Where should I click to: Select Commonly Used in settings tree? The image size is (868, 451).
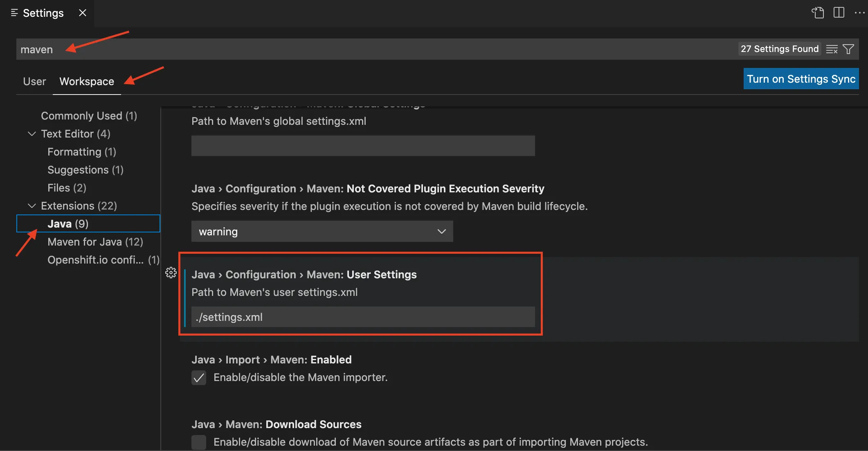pos(89,116)
